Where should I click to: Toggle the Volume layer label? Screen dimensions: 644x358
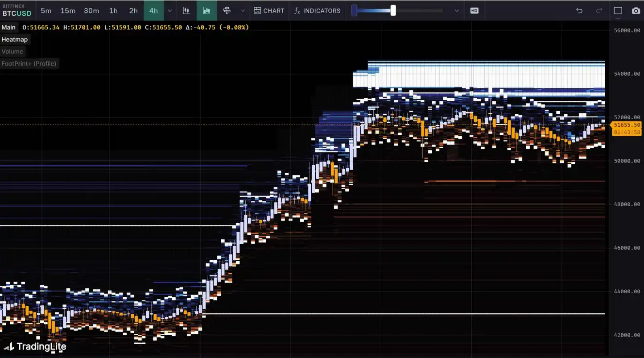pyautogui.click(x=12, y=51)
